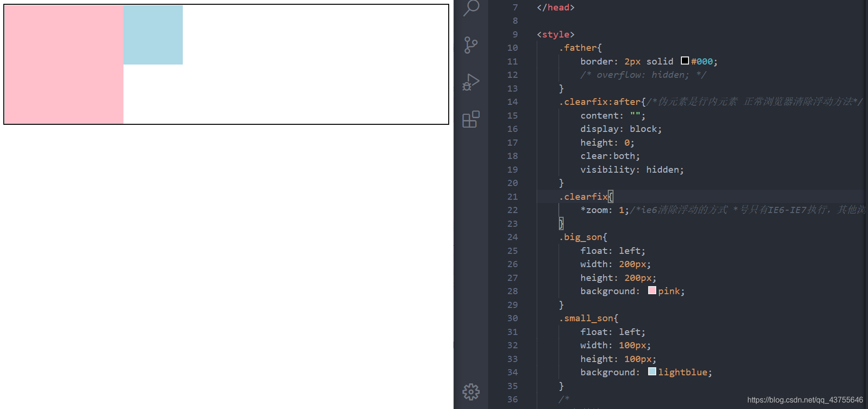Click the #000 black color swatch
The height and width of the screenshot is (409, 868).
pos(685,61)
